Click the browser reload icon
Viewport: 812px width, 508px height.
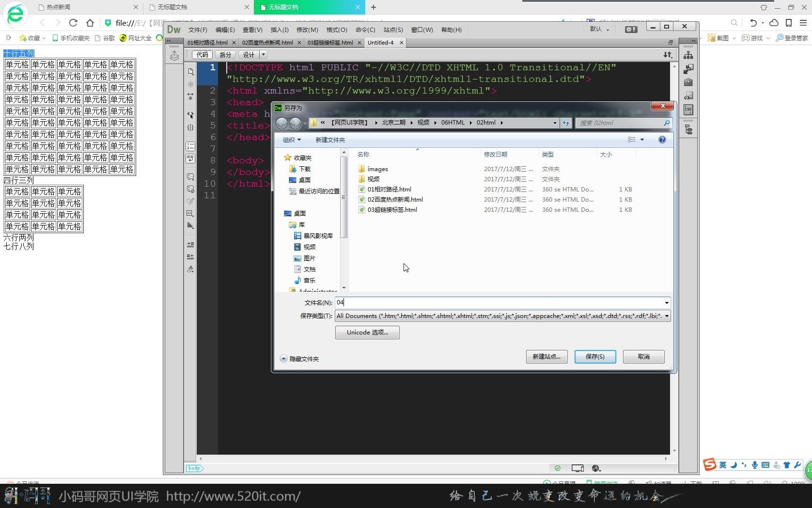(73, 23)
